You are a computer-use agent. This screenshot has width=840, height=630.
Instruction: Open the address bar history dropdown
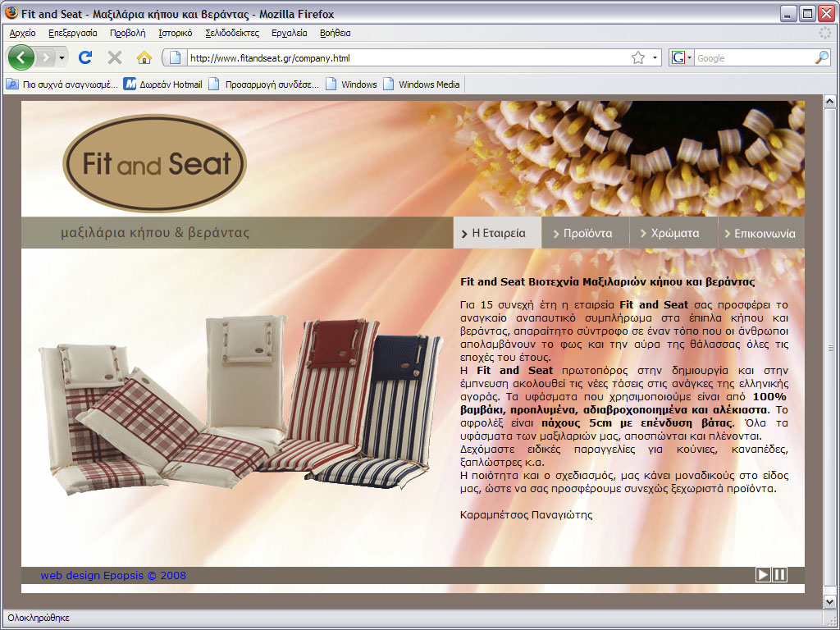[x=655, y=58]
